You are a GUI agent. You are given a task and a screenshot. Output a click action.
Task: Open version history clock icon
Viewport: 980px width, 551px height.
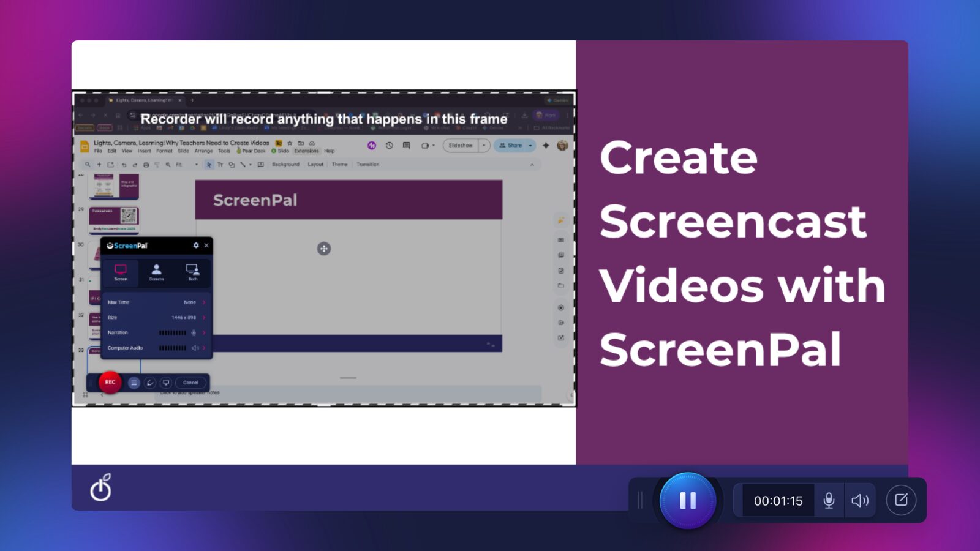tap(389, 146)
